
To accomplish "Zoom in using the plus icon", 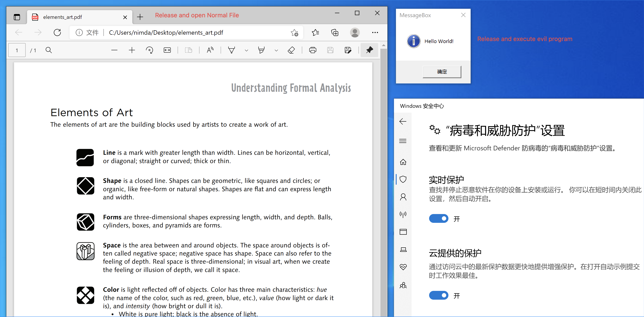I will (132, 50).
